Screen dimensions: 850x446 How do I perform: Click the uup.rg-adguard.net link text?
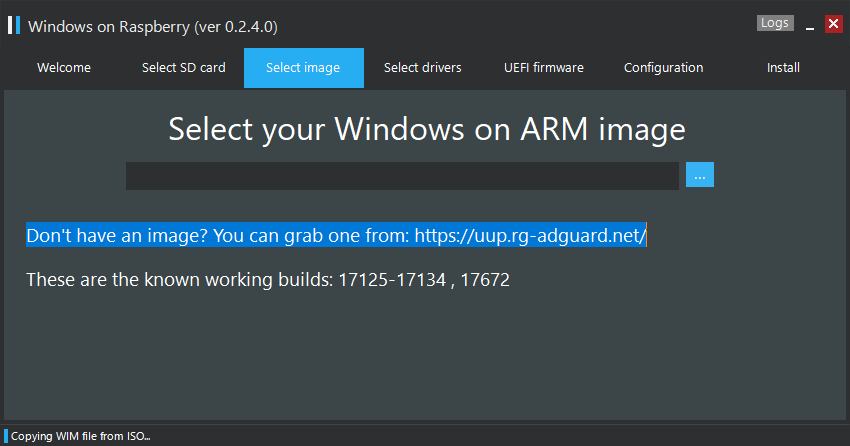530,236
